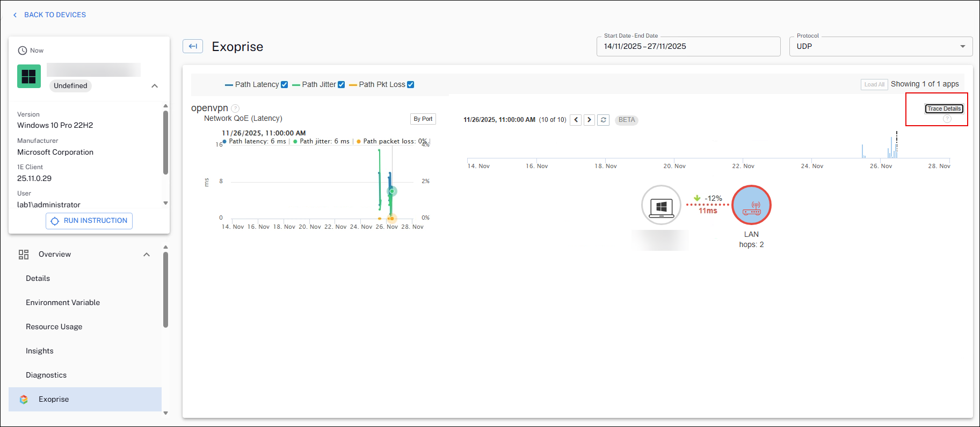Viewport: 980px width, 427px height.
Task: Collapse the Overview menu section
Action: coord(147,255)
